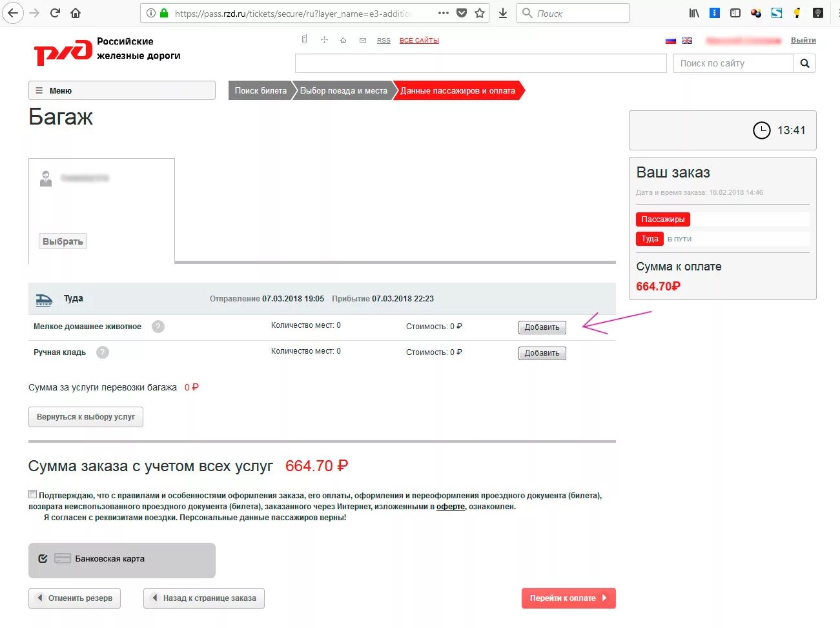Open the mobile version icon in site header
Screen dimensions: 840x628
point(305,40)
